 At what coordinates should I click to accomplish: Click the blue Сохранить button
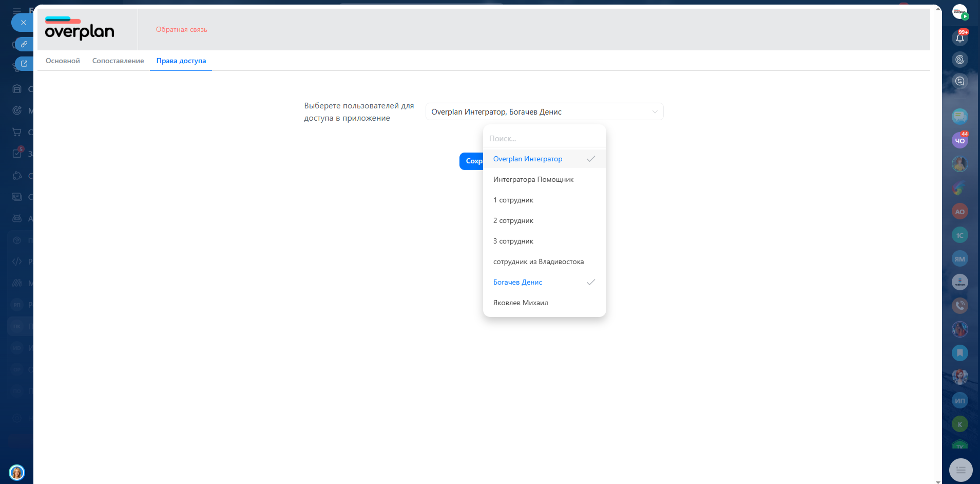point(472,161)
